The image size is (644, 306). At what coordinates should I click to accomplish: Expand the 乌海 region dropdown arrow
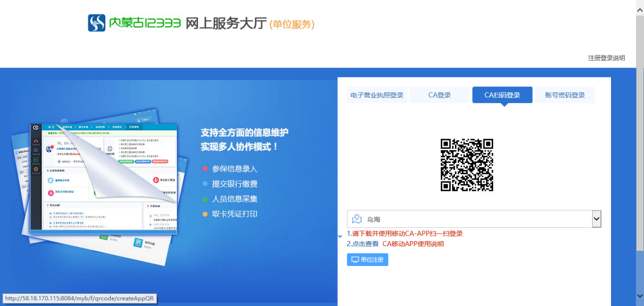pyautogui.click(x=596, y=219)
